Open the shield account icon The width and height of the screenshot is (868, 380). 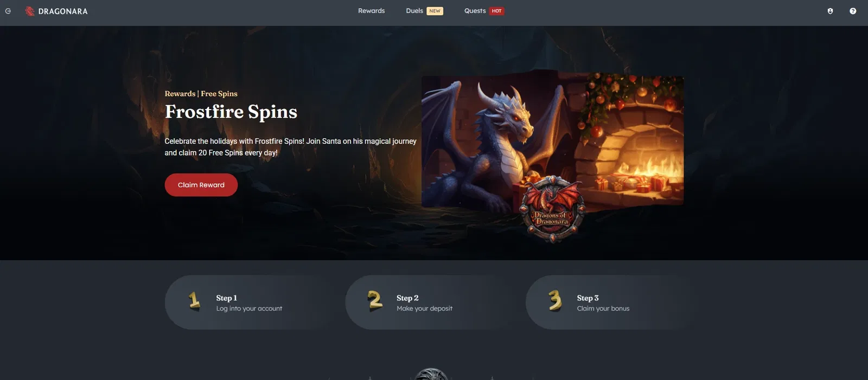pyautogui.click(x=830, y=11)
